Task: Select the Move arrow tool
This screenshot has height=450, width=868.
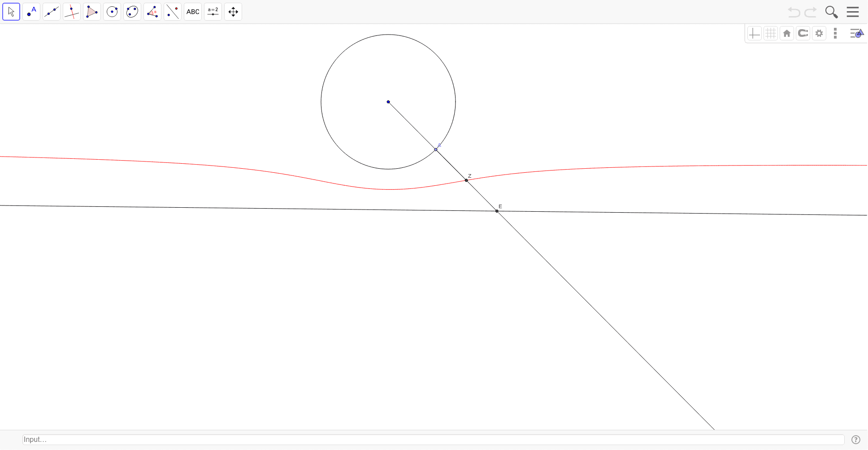Action: pyautogui.click(x=11, y=12)
